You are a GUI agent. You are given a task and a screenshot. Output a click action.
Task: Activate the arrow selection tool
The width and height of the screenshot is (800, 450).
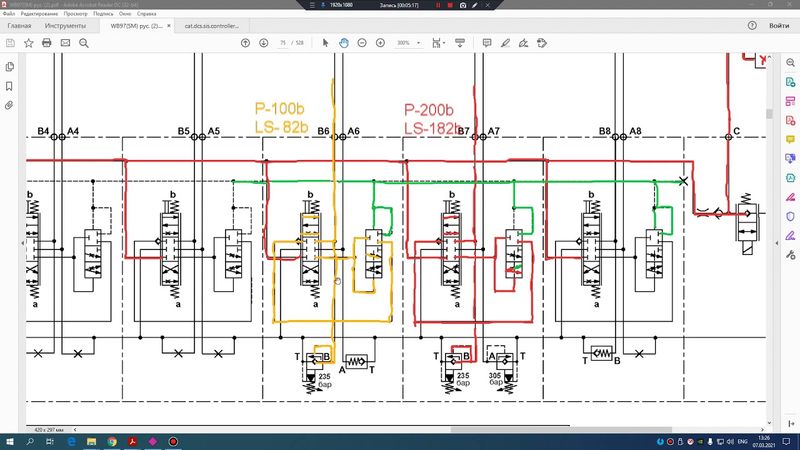coord(325,43)
